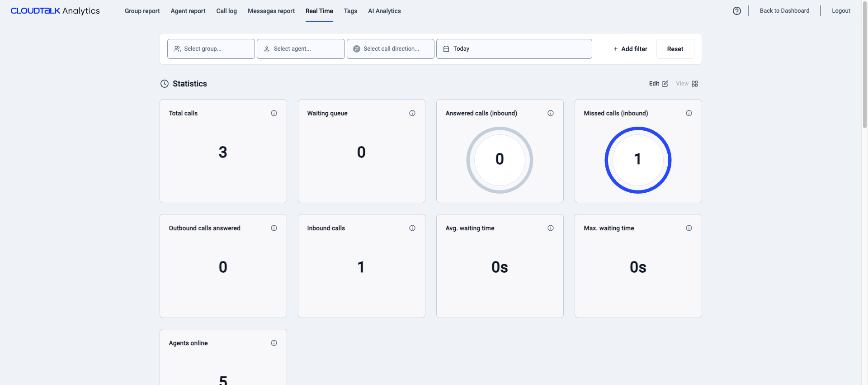This screenshot has width=868, height=385.
Task: Expand the Select group dropdown
Action: [211, 49]
